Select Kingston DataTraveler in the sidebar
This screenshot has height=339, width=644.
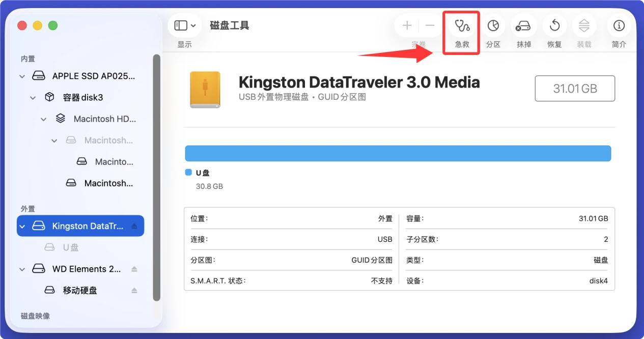[x=80, y=226]
